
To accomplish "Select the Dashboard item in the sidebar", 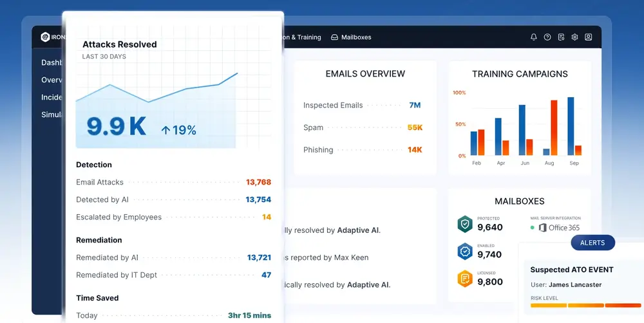I will pyautogui.click(x=52, y=62).
